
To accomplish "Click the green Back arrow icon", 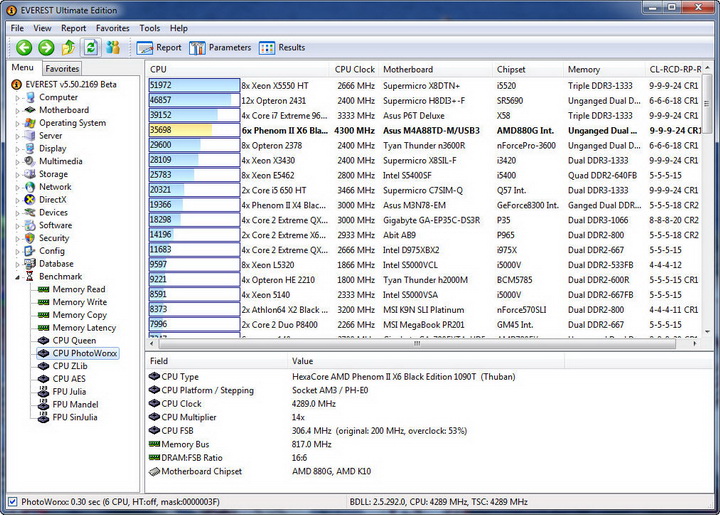I will 24,47.
